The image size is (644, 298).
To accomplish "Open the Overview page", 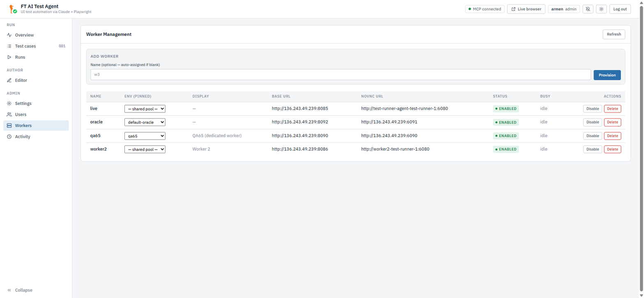I will click(x=36, y=35).
